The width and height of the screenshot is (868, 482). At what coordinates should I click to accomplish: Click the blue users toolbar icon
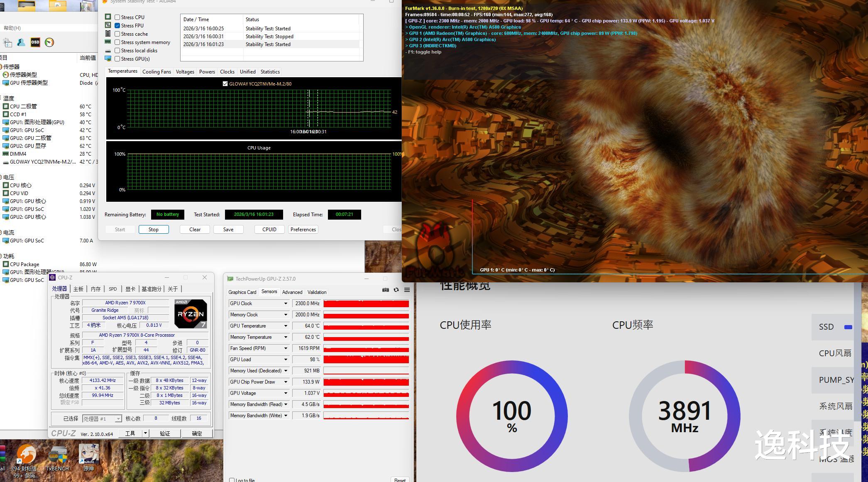coord(21,42)
